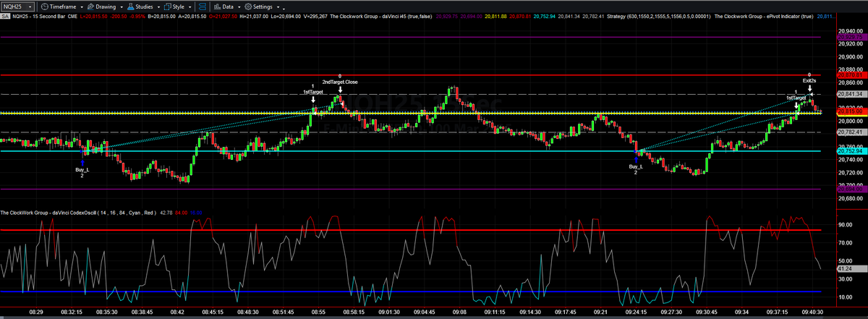Click the 08:29 time axis label

[36, 312]
